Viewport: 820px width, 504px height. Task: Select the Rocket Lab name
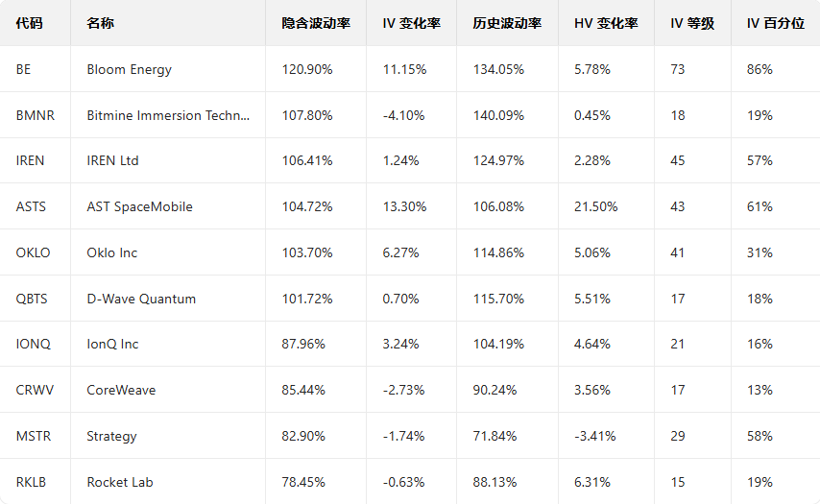pyautogui.click(x=119, y=482)
